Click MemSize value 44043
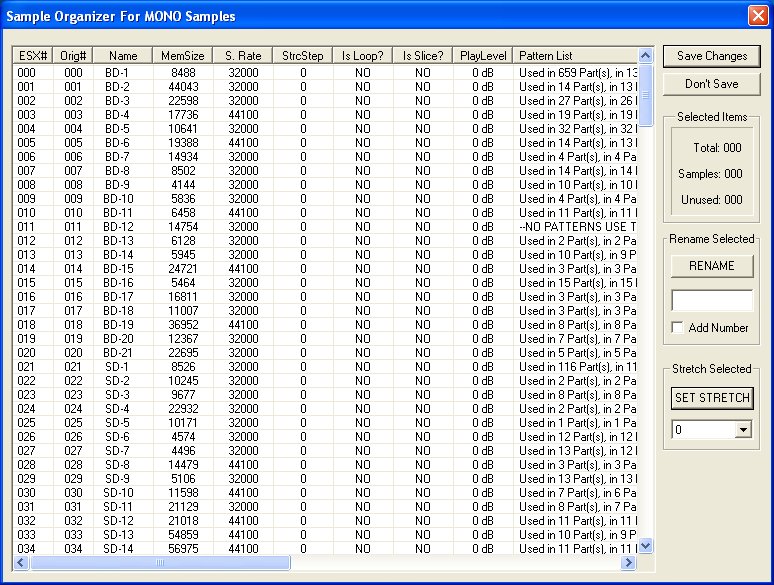 click(x=183, y=87)
